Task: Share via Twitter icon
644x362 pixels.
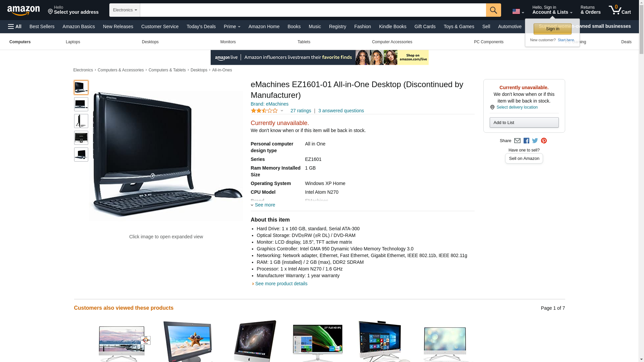Action: click(535, 141)
